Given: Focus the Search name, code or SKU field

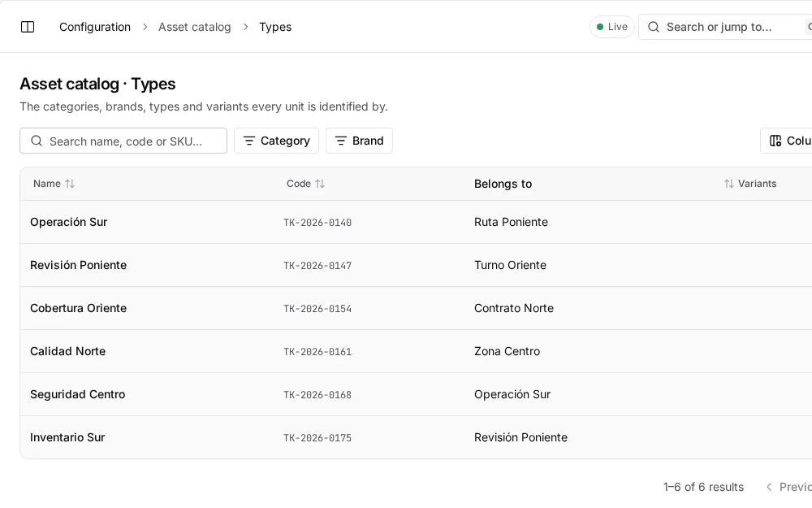Looking at the screenshot, I should point(123,141).
